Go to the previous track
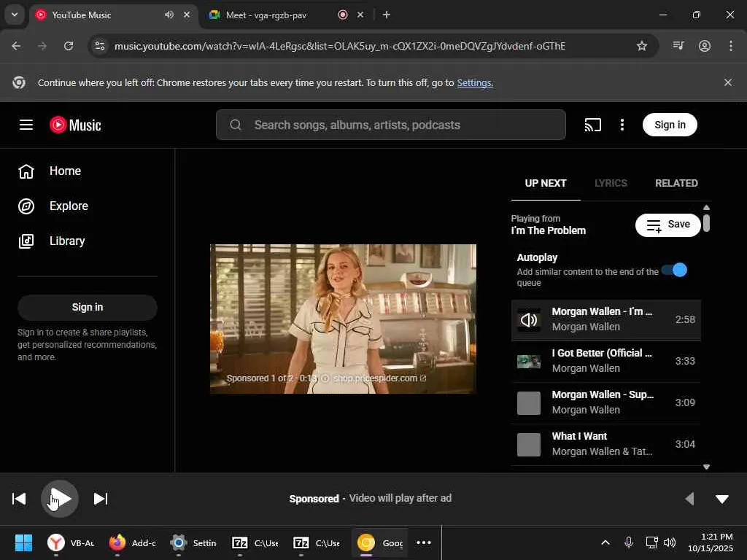The image size is (747, 560). click(x=19, y=499)
